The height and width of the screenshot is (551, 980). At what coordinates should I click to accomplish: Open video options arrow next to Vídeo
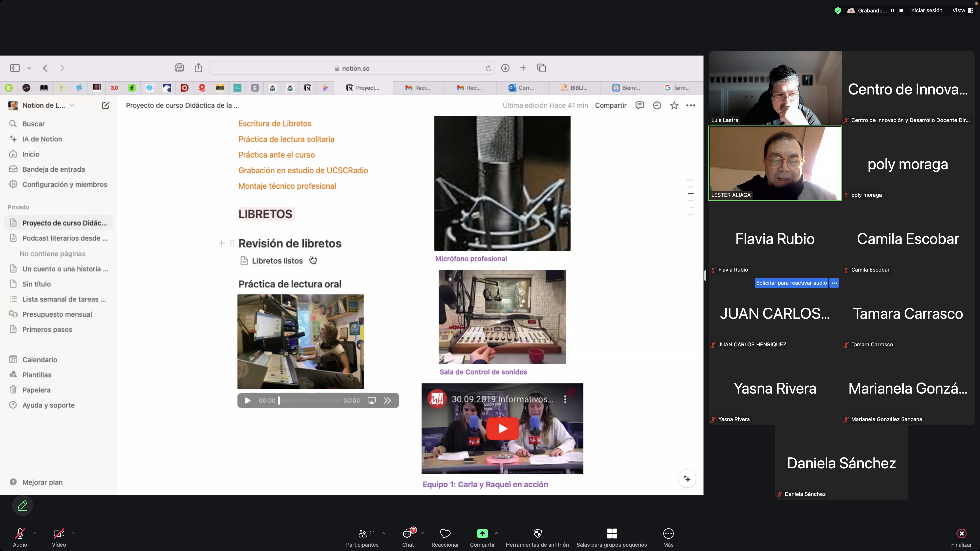pyautogui.click(x=73, y=533)
